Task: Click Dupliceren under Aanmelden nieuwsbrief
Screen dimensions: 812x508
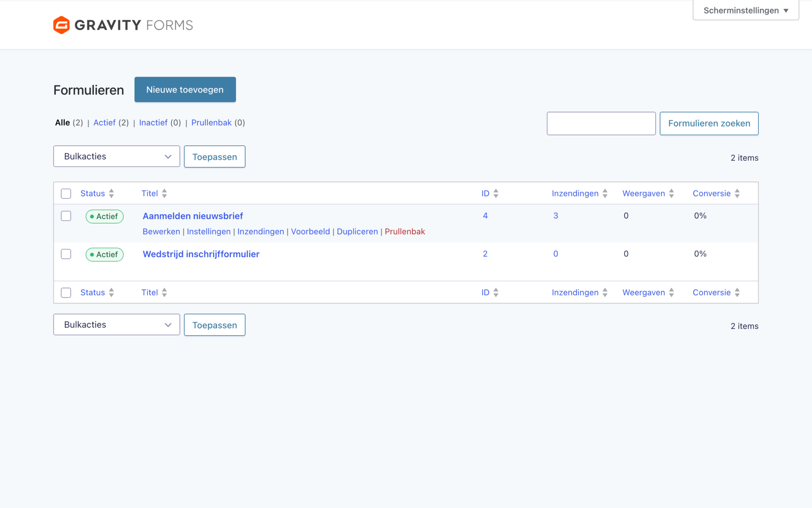Action: click(357, 231)
